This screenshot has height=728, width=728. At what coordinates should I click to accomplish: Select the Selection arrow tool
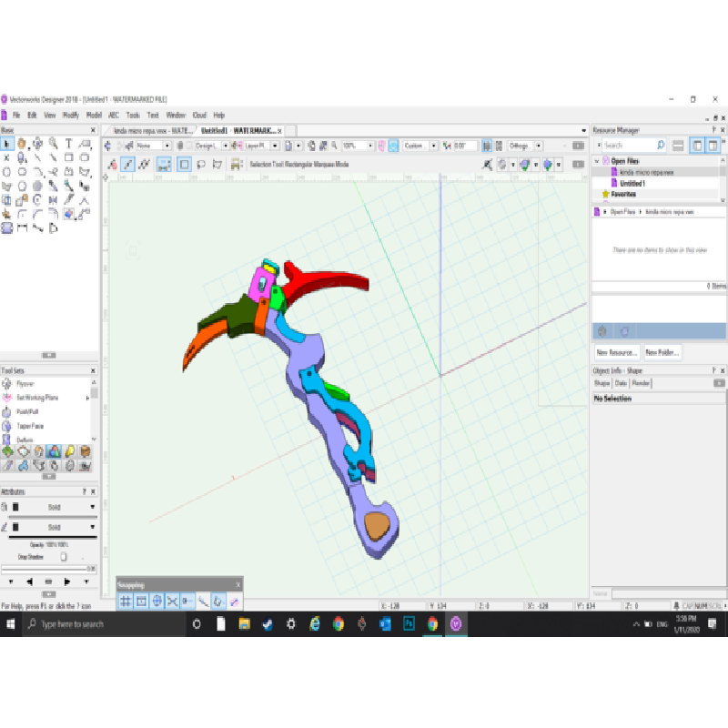pos(7,143)
